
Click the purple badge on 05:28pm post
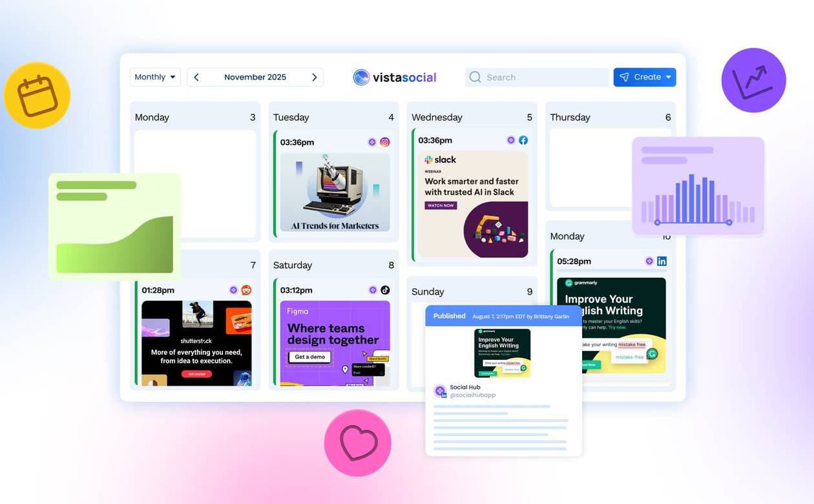point(649,261)
